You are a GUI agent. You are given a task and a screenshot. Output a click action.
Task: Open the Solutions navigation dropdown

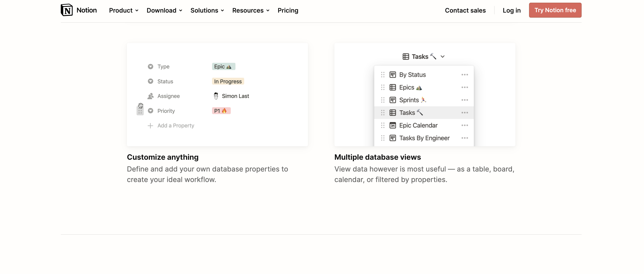(x=207, y=10)
